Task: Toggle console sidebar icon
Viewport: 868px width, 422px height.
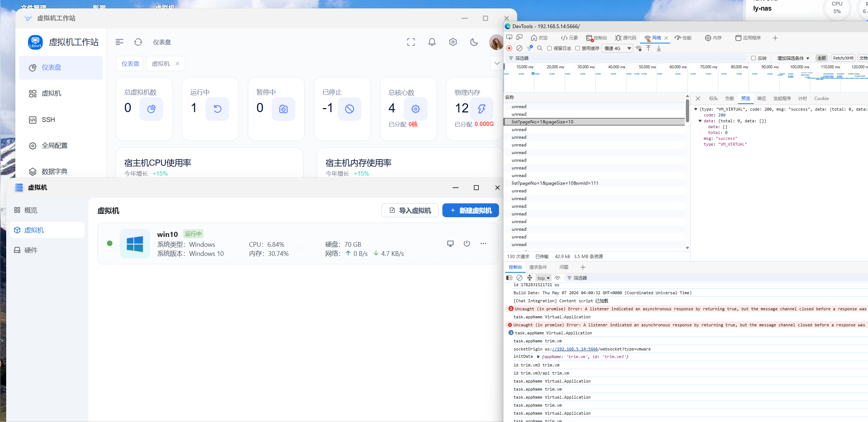Action: (510, 278)
